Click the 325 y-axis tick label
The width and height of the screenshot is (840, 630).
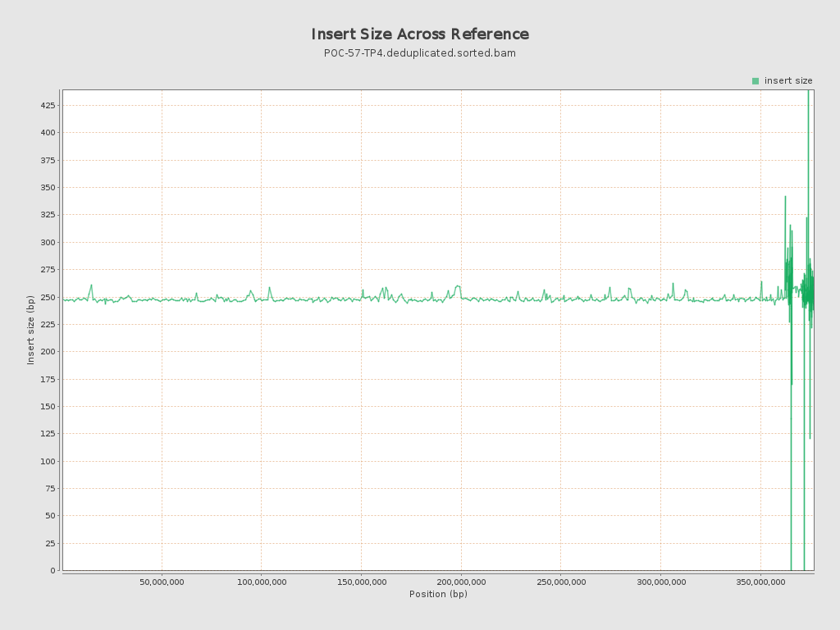pyautogui.click(x=48, y=215)
